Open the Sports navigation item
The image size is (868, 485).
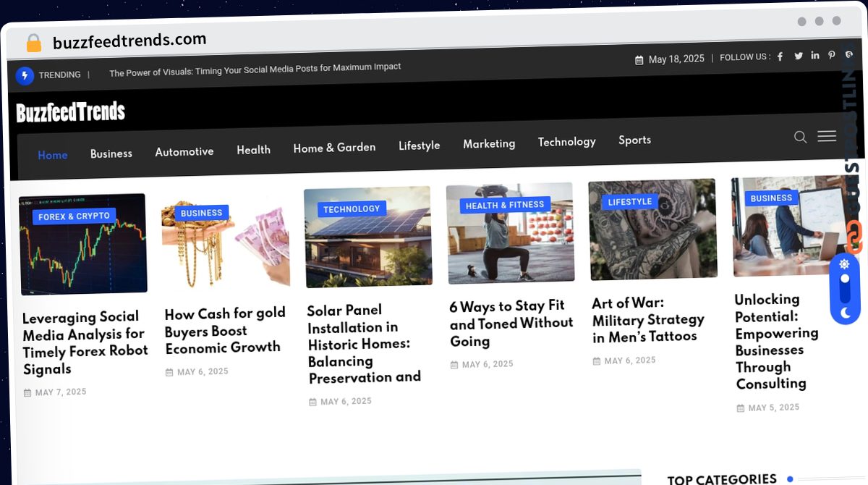634,140
